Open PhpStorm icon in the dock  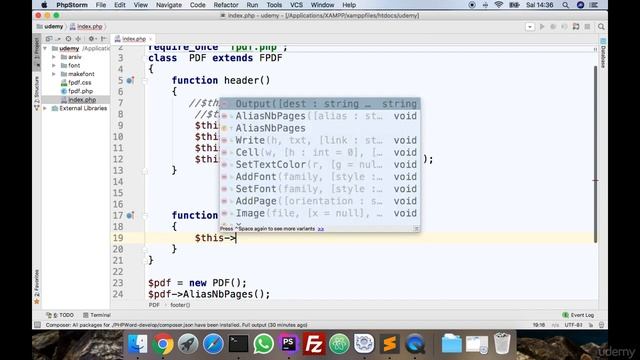click(289, 344)
